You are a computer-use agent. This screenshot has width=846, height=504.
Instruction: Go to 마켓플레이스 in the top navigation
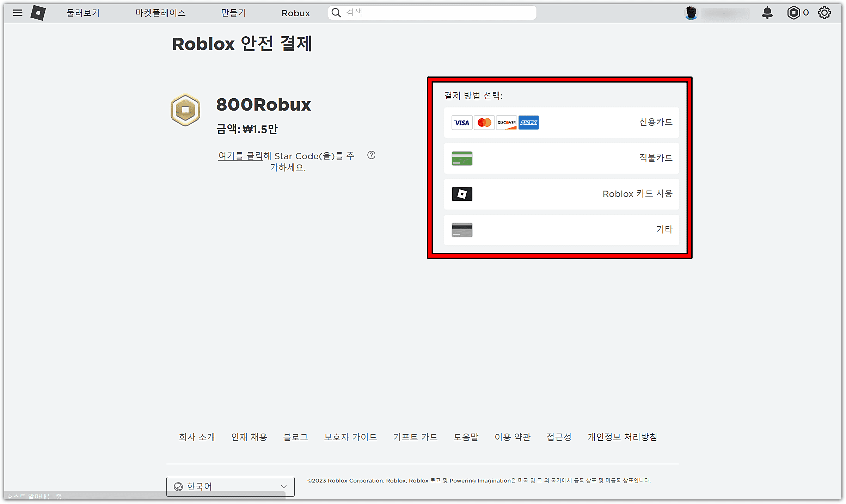coord(160,13)
